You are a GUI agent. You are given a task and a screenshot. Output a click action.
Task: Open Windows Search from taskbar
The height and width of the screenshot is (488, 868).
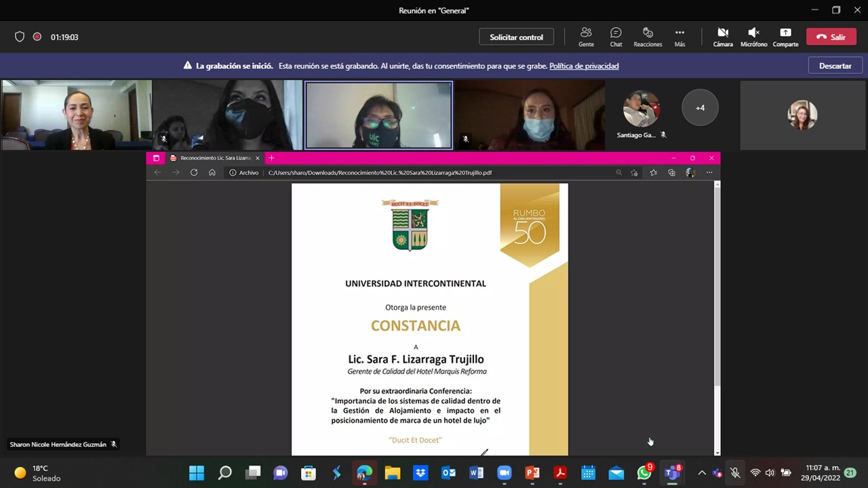point(224,472)
